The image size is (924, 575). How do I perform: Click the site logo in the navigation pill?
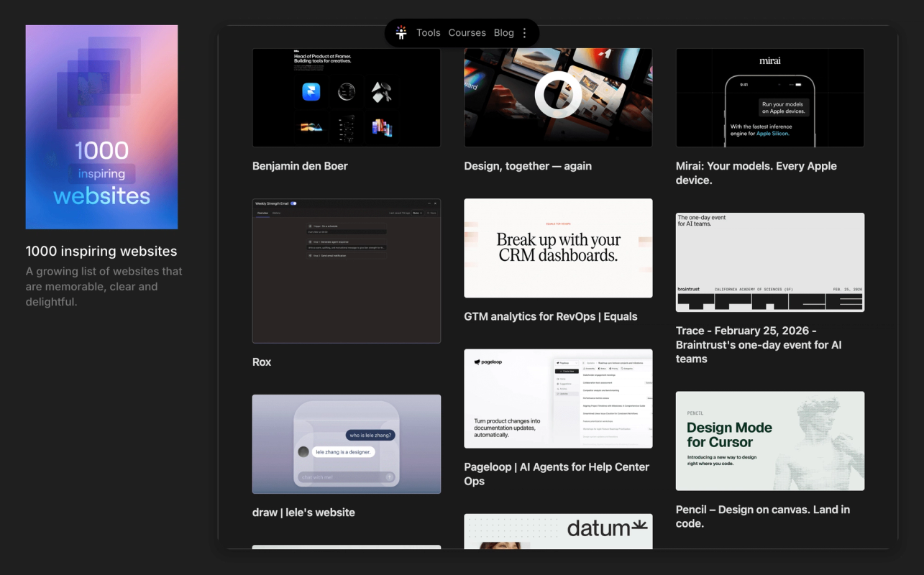(401, 33)
